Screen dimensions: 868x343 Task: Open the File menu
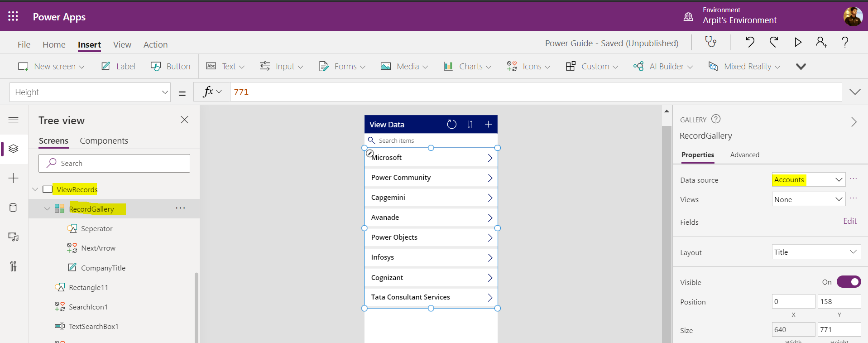24,44
